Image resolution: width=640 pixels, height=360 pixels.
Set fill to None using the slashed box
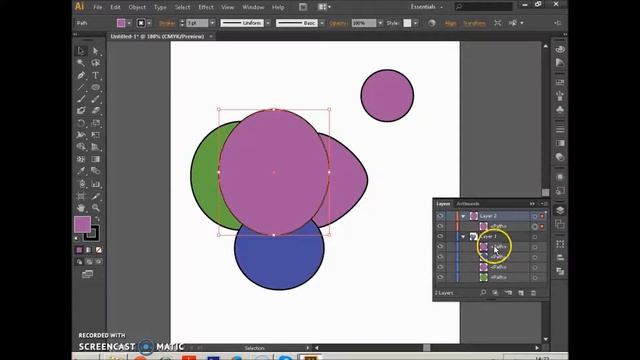tap(98, 250)
